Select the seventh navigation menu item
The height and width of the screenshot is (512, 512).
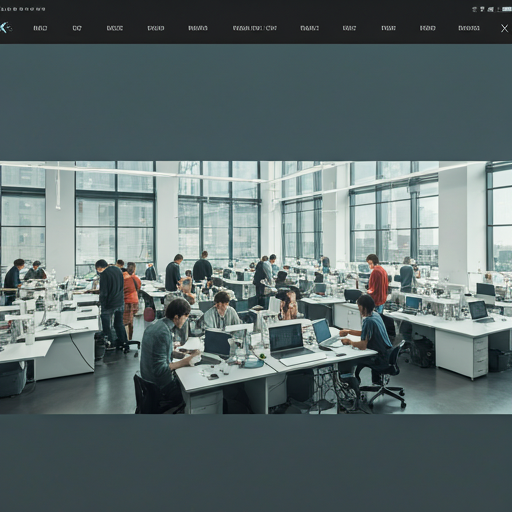[x=310, y=28]
